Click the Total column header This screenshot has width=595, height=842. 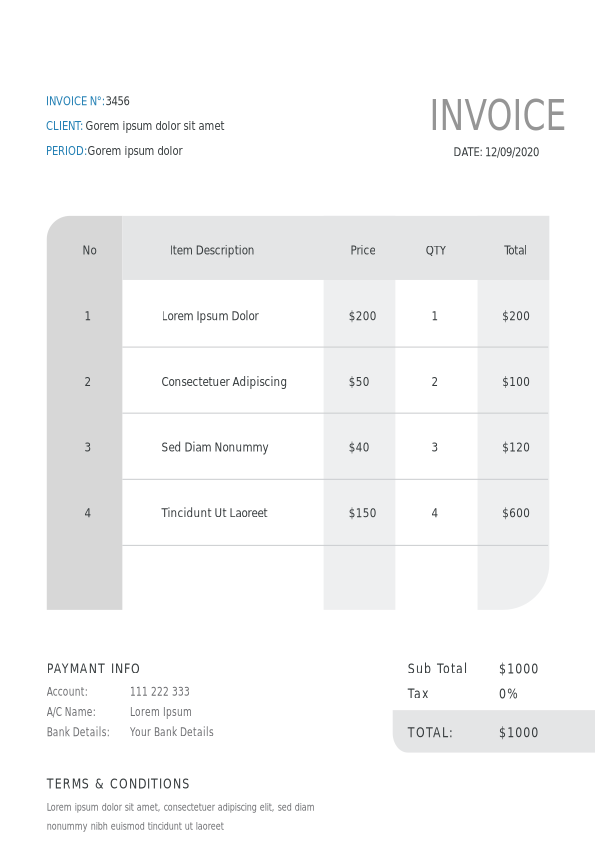click(516, 250)
